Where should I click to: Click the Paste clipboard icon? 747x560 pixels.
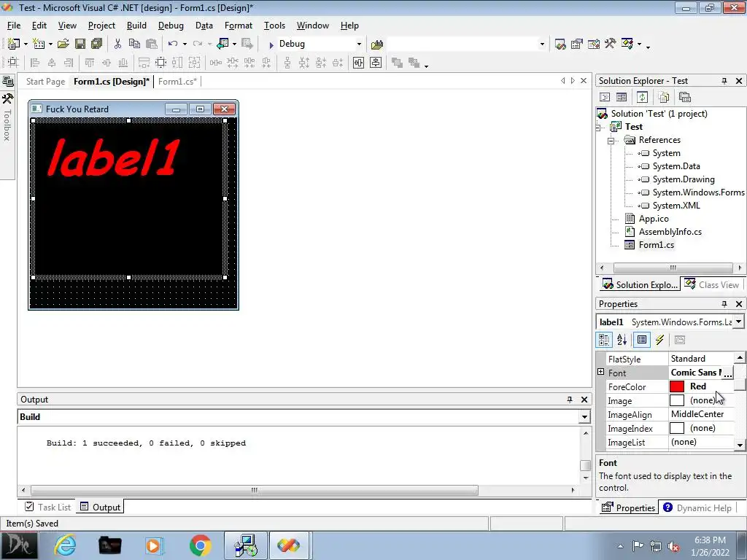coord(152,44)
